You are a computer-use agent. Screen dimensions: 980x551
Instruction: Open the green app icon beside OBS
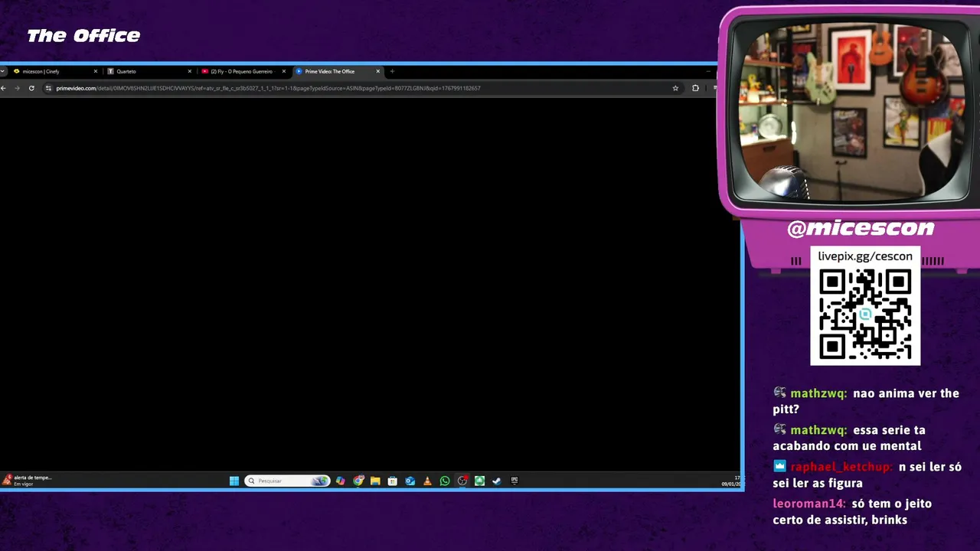[479, 481]
